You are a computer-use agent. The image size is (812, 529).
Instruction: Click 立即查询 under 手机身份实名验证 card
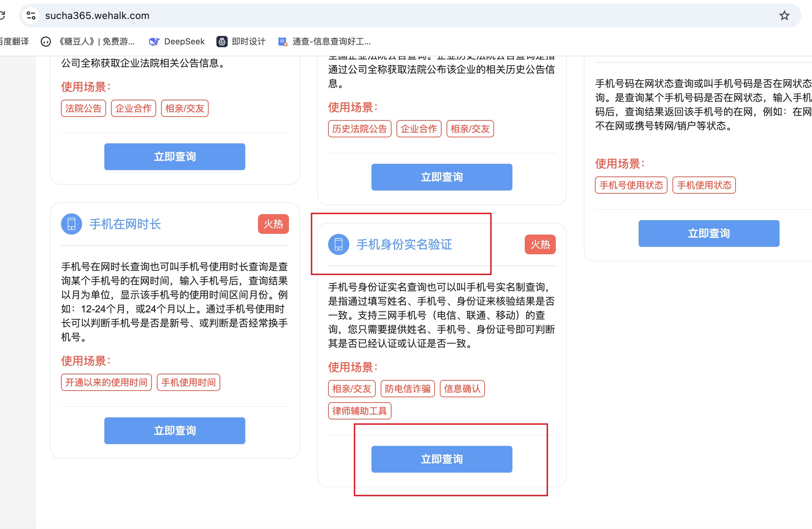tap(442, 459)
